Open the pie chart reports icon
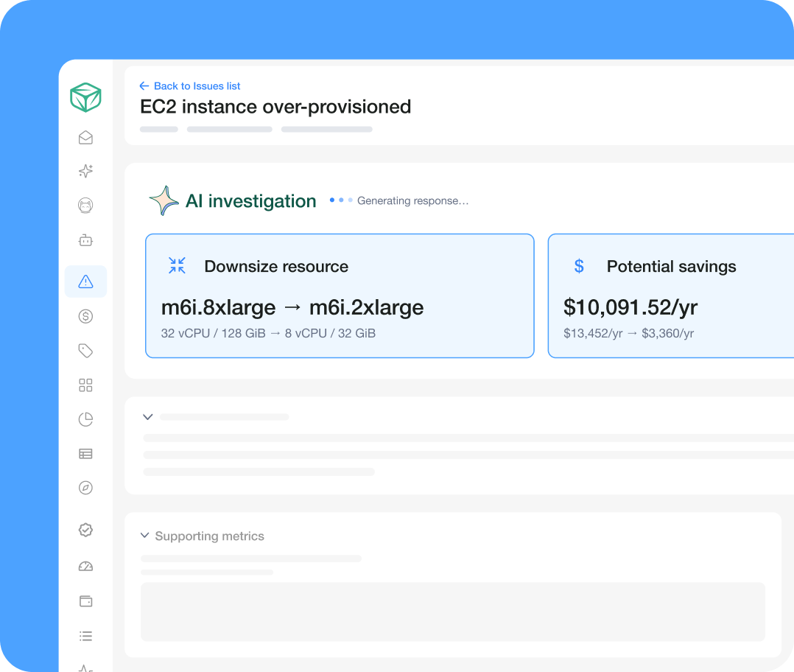The height and width of the screenshot is (672, 794). pyautogui.click(x=85, y=419)
